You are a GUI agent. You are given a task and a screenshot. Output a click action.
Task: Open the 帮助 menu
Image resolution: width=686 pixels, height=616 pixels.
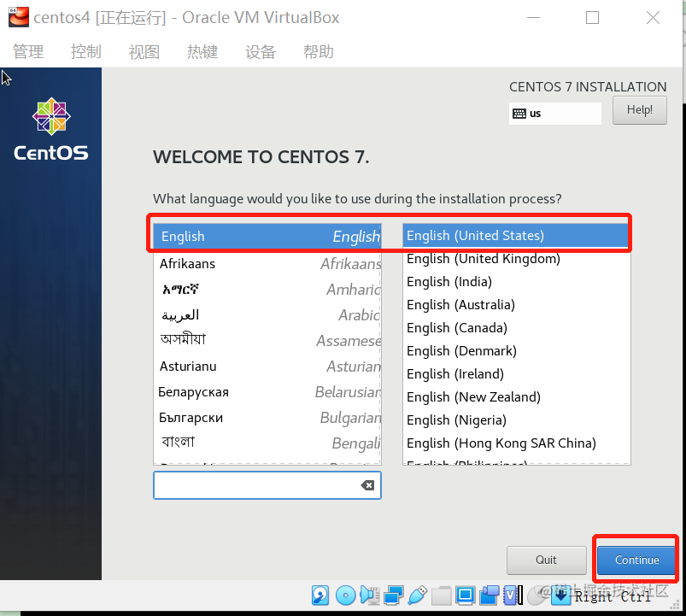[319, 51]
